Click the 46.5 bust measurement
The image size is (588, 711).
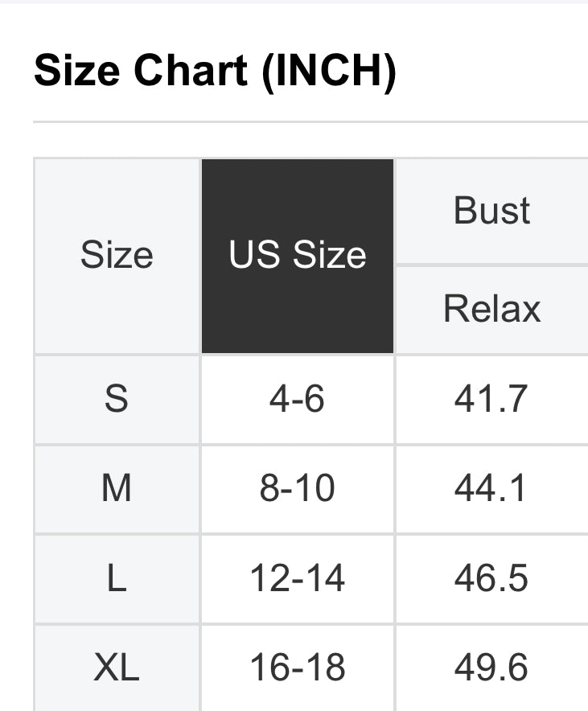click(491, 578)
